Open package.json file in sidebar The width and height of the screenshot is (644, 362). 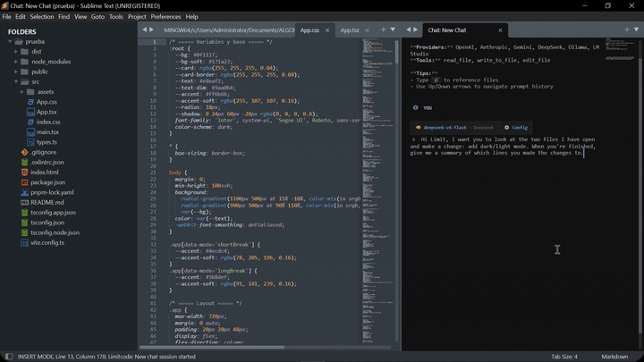(x=47, y=182)
